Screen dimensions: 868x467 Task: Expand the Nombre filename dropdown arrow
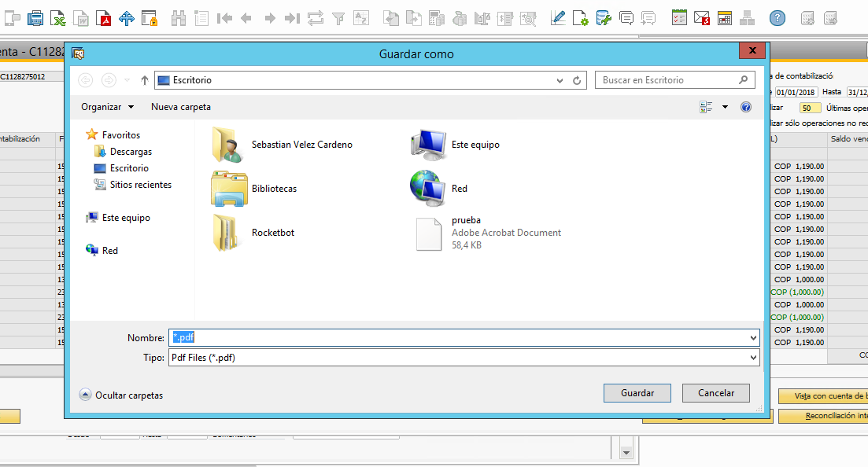754,338
